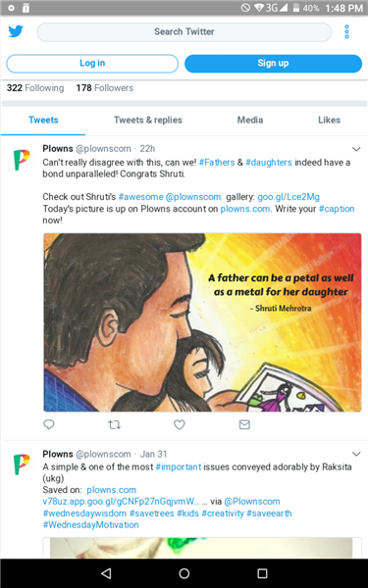Screen dimensions: 368x588
Task: Open the Likes tab
Action: coord(330,120)
